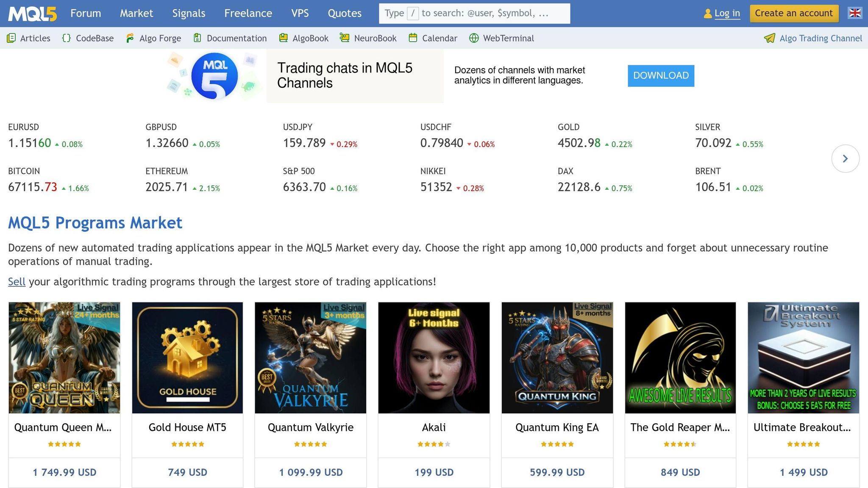Click the Log in link

click(727, 13)
